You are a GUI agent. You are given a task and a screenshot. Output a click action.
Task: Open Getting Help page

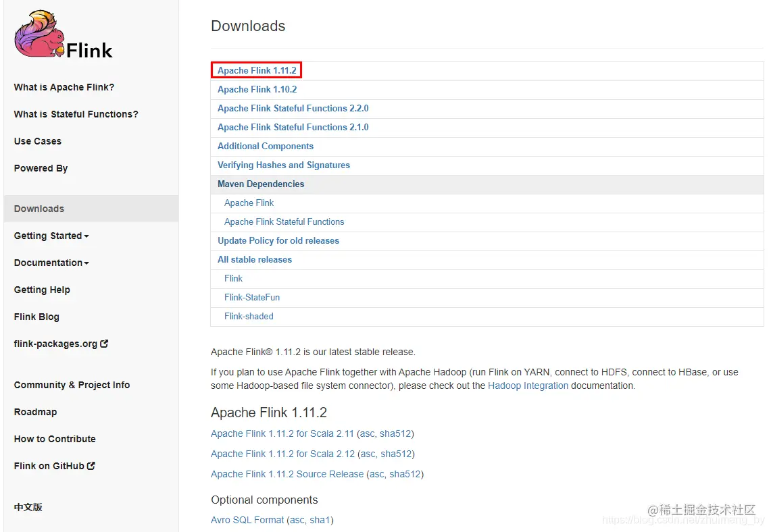[42, 290]
